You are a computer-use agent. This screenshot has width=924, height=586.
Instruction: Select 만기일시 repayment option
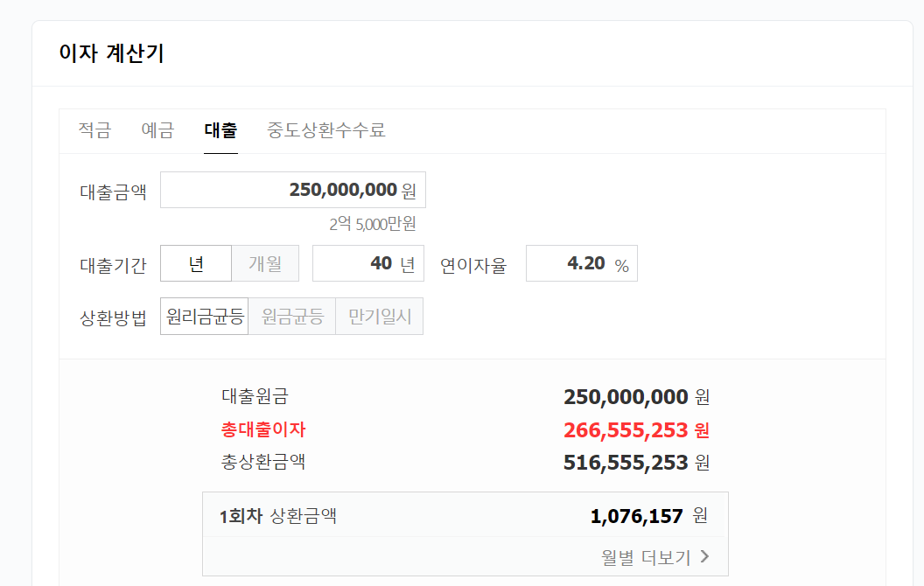[378, 316]
